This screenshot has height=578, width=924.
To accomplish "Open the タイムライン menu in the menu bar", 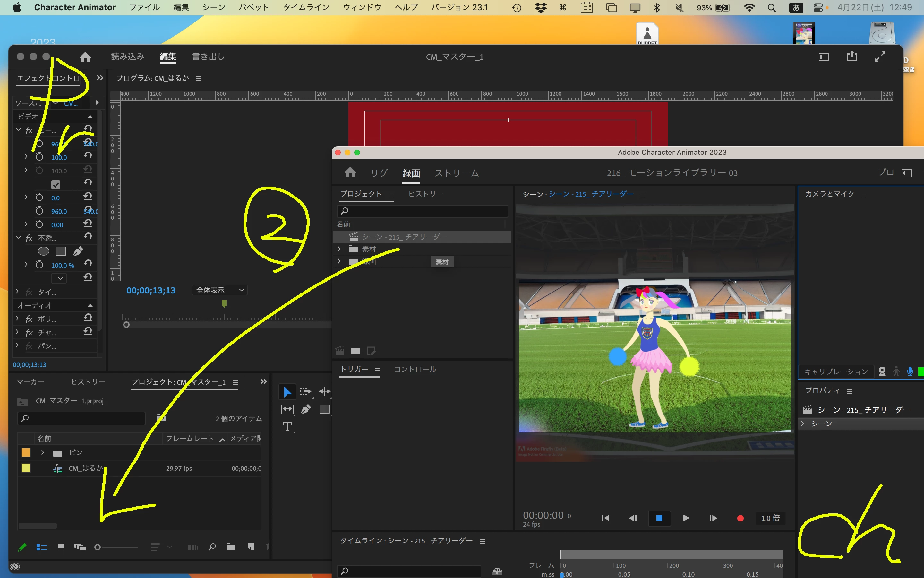I will 306,8.
